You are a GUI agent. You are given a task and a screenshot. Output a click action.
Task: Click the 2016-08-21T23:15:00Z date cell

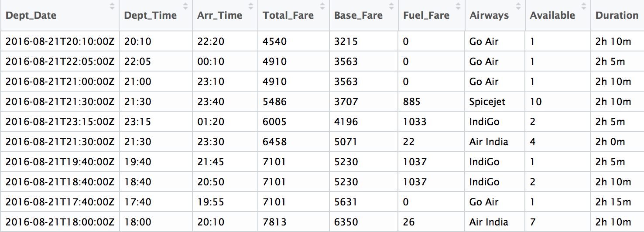point(60,122)
